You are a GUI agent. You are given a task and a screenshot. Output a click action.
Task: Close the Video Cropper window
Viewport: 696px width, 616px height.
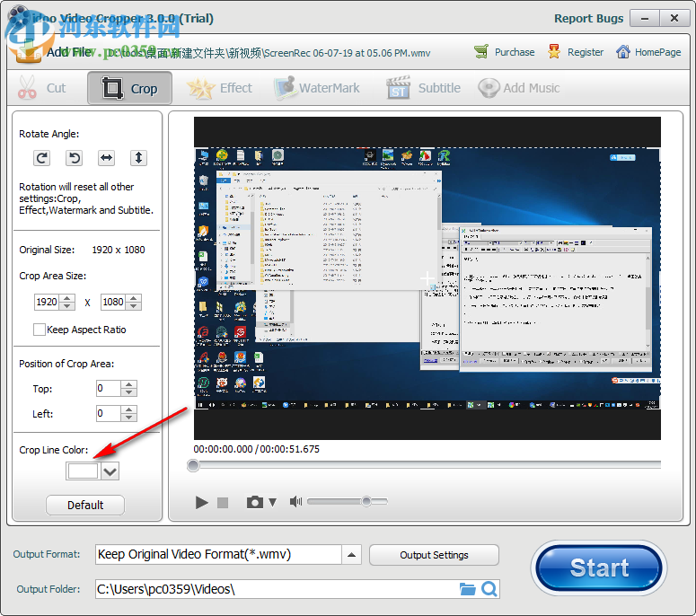pos(674,19)
